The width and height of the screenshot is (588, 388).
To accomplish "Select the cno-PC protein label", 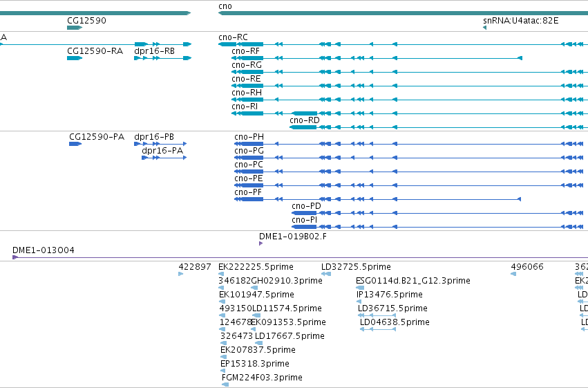I will coord(249,165).
